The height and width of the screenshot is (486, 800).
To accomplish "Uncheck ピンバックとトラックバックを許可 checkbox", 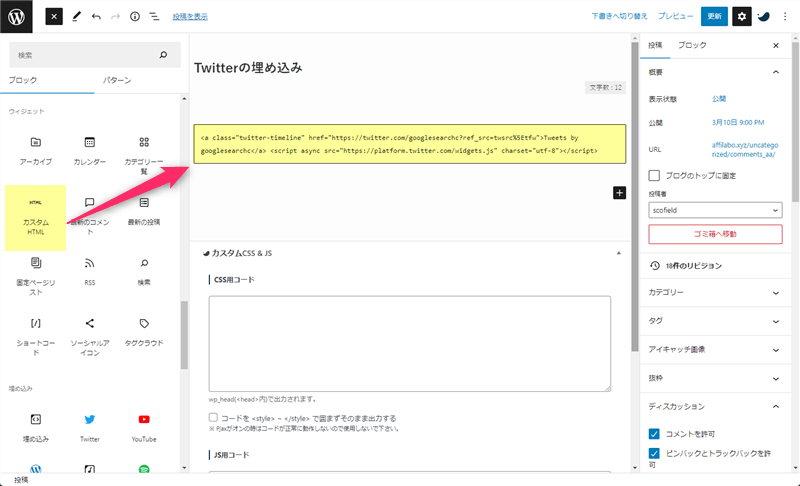I will [654, 453].
